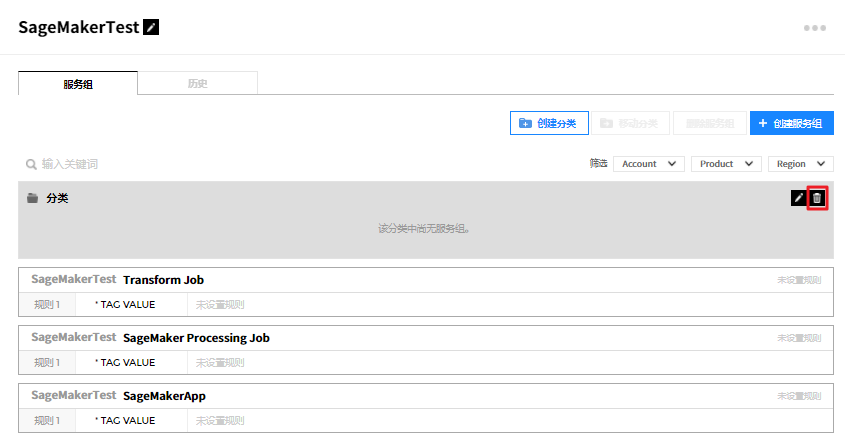The image size is (845, 444).
Task: Open the 历史 tab
Action: [x=198, y=84]
